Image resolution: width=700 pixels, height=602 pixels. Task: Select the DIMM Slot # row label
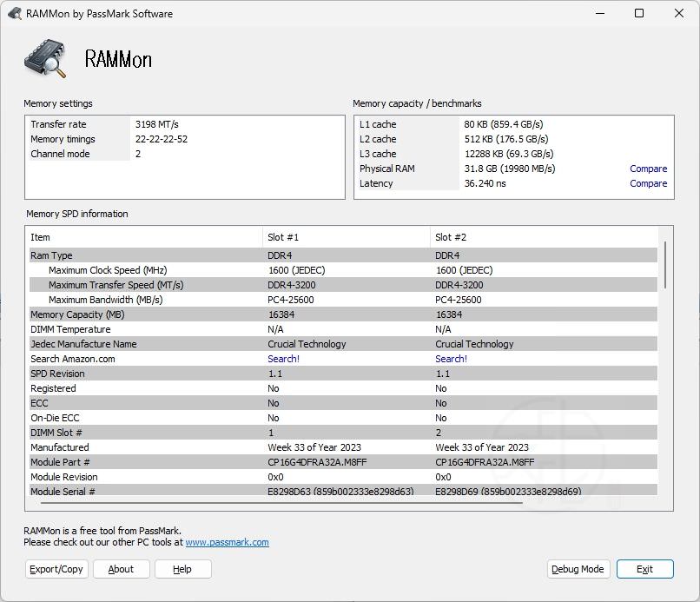tap(56, 433)
